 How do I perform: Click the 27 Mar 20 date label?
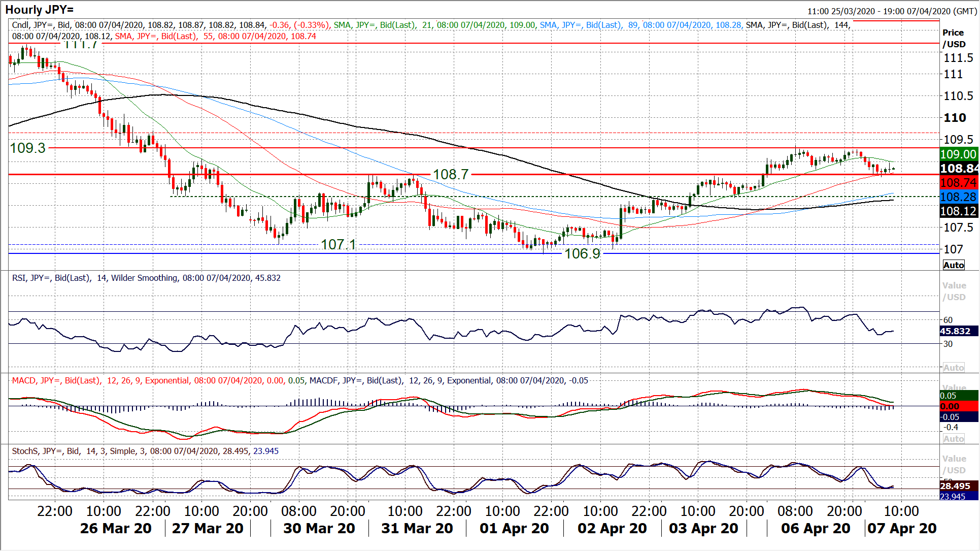pyautogui.click(x=208, y=529)
